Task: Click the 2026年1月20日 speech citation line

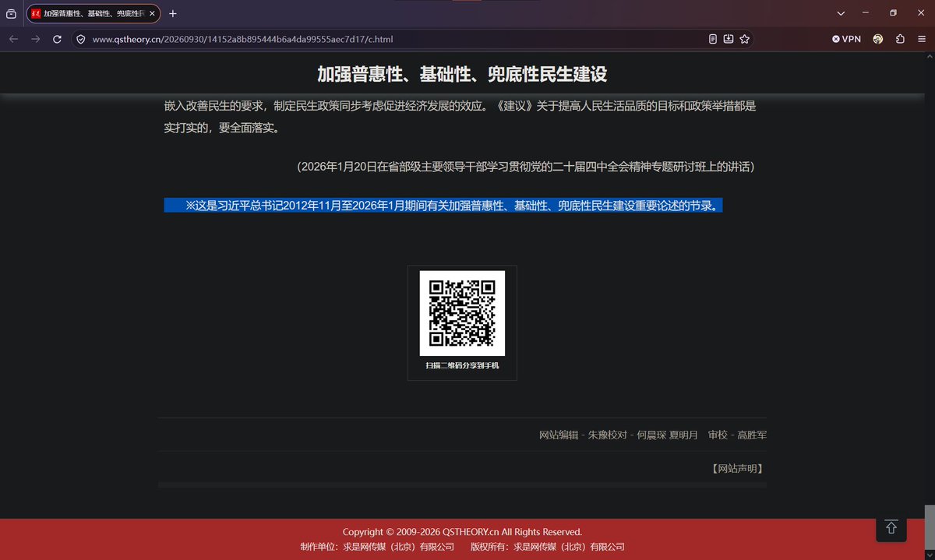Action: point(526,167)
